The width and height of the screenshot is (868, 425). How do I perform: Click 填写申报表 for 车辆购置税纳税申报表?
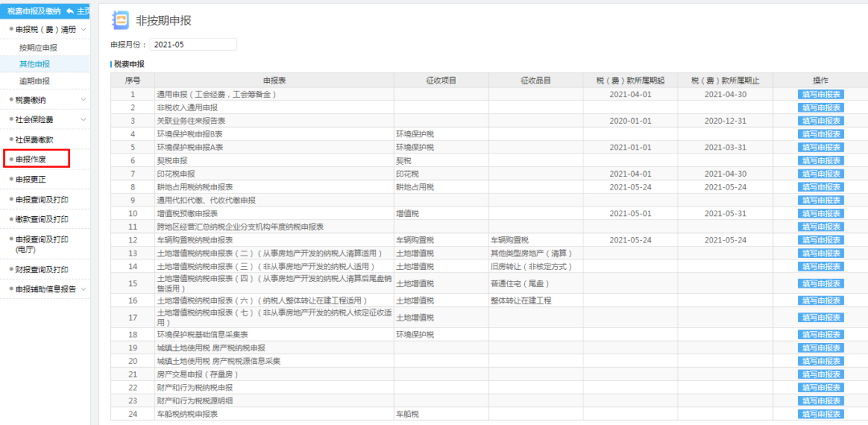point(821,240)
